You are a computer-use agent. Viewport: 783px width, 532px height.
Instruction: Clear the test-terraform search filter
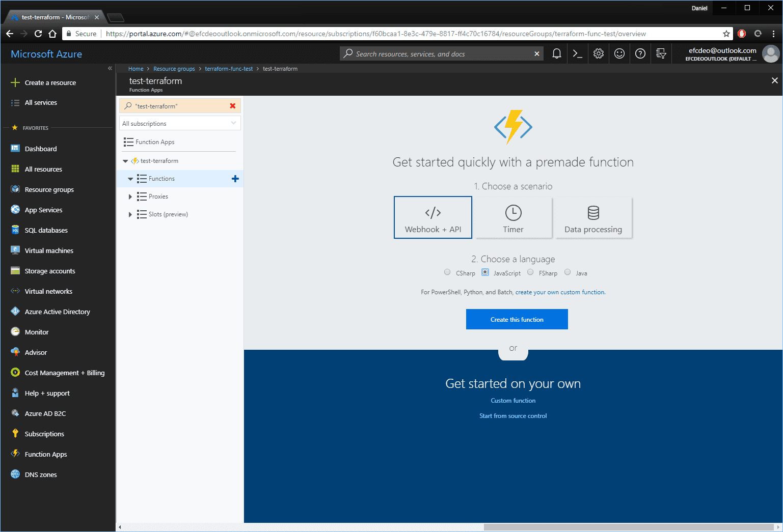pos(233,106)
